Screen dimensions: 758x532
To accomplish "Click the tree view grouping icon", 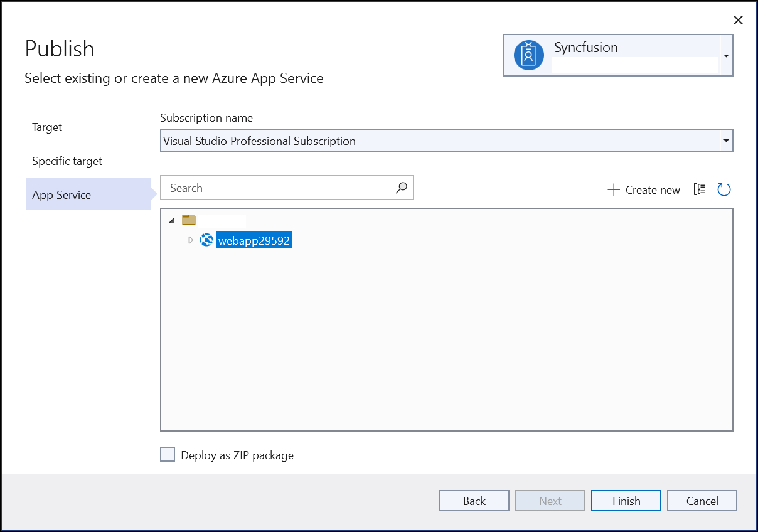I will point(700,189).
